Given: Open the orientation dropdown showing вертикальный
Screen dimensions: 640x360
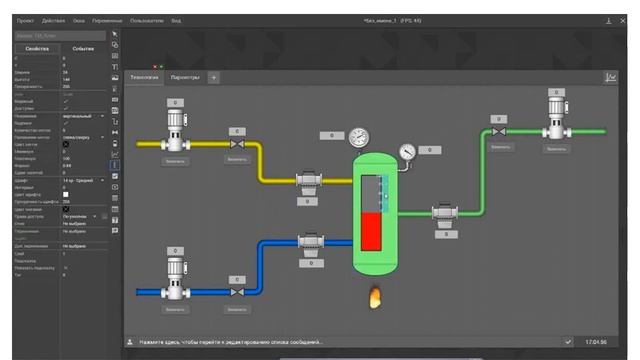Looking at the screenshot, I should pos(84,116).
